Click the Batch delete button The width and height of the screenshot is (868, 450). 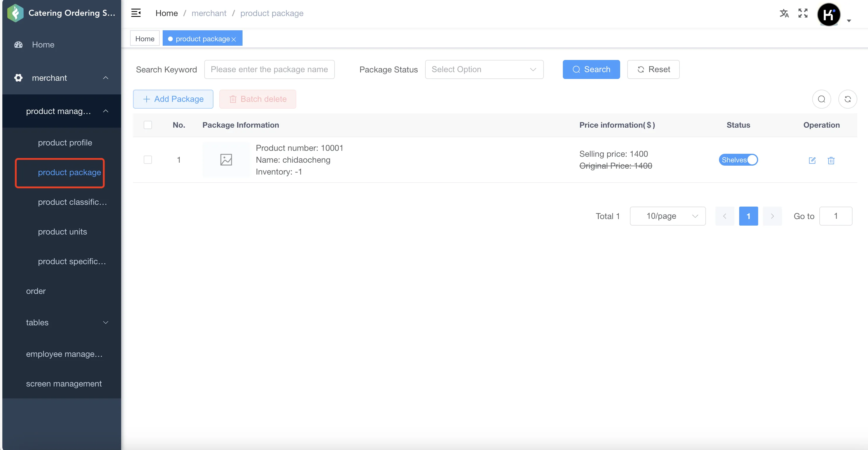(x=257, y=99)
